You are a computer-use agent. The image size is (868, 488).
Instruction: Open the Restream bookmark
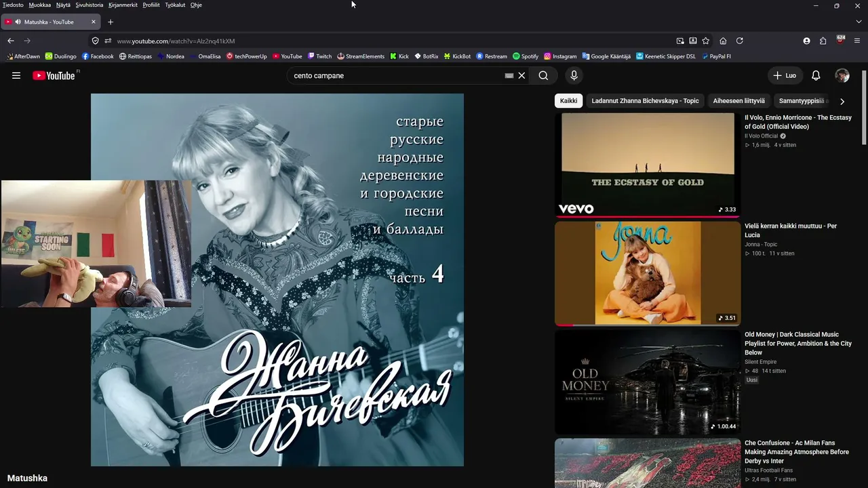492,56
